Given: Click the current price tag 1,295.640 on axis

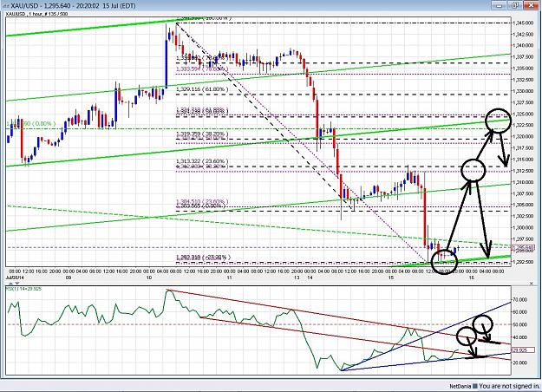Looking at the screenshot, I should [x=523, y=248].
